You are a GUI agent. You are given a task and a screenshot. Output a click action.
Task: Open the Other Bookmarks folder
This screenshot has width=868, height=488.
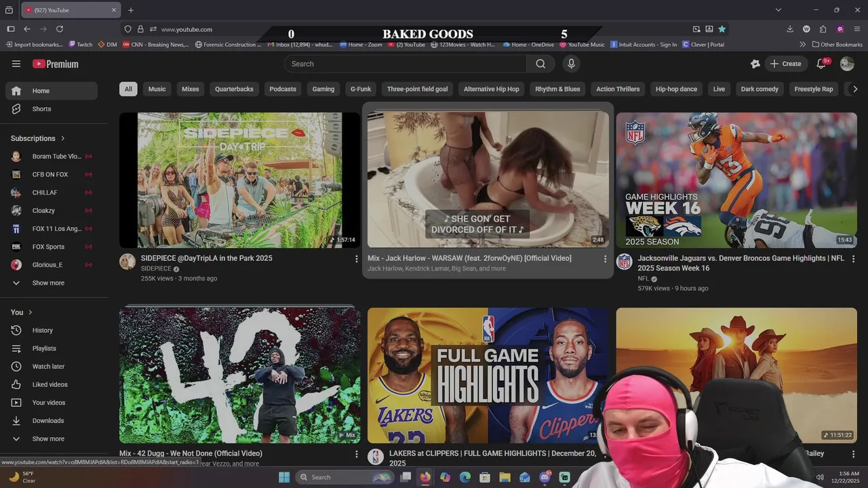[837, 45]
